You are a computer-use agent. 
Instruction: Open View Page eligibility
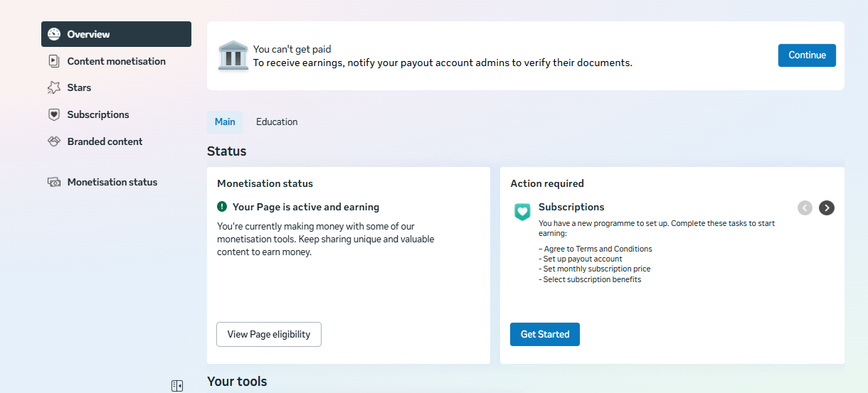coord(269,334)
